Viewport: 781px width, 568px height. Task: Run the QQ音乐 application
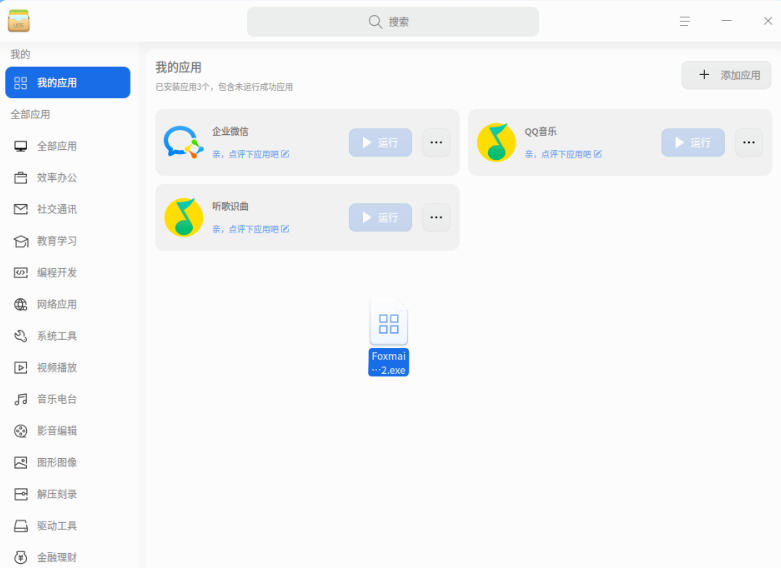tap(693, 142)
